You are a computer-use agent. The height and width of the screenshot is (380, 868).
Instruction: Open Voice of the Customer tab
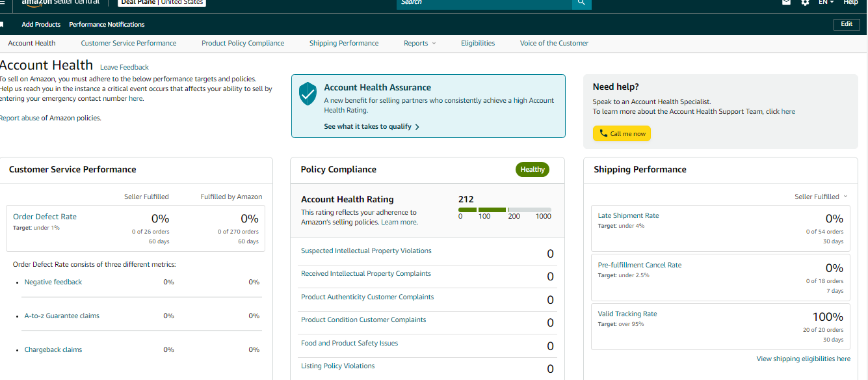click(554, 44)
